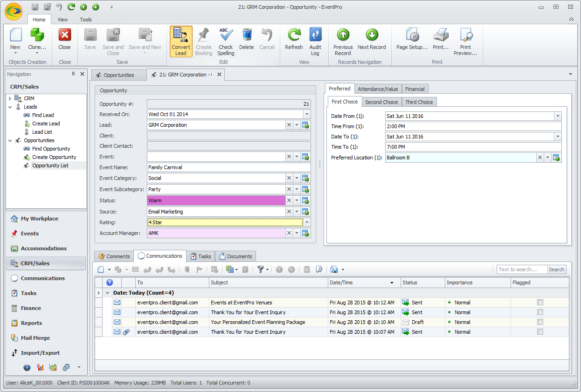Image resolution: width=581 pixels, height=392 pixels.
Task: Refresh the opportunity record
Action: [294, 39]
